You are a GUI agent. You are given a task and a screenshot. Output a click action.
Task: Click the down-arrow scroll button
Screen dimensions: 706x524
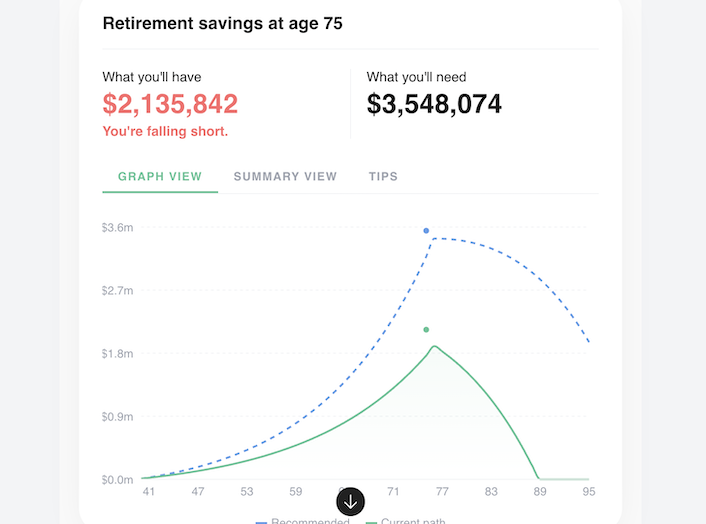point(351,501)
